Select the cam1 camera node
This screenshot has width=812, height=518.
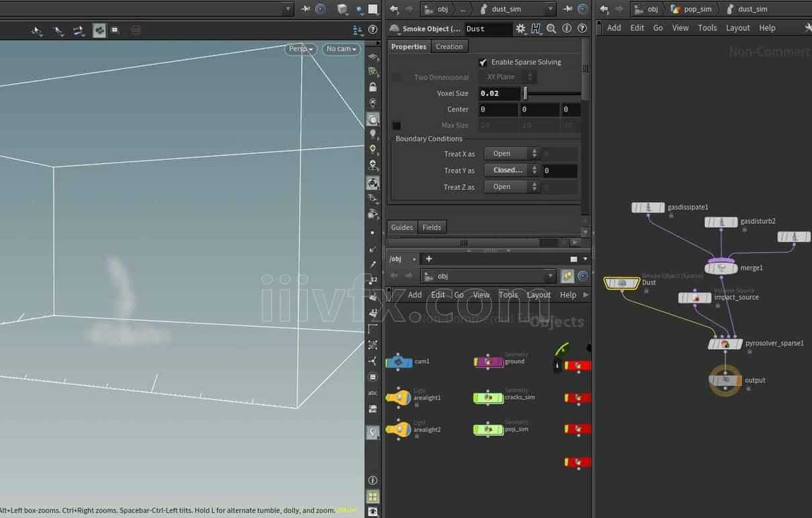click(399, 362)
